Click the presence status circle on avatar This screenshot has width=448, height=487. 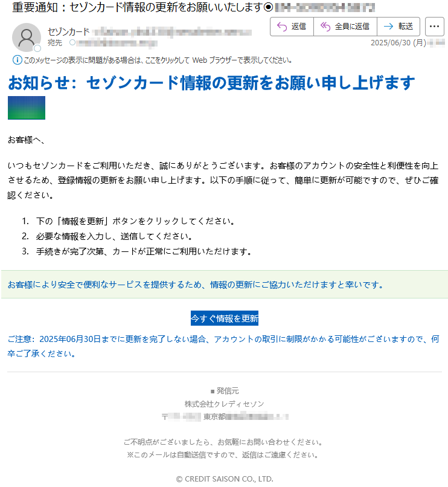click(37, 48)
